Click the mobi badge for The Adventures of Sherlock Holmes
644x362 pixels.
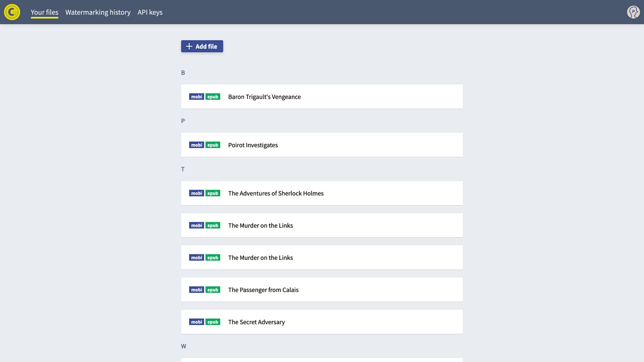point(197,193)
